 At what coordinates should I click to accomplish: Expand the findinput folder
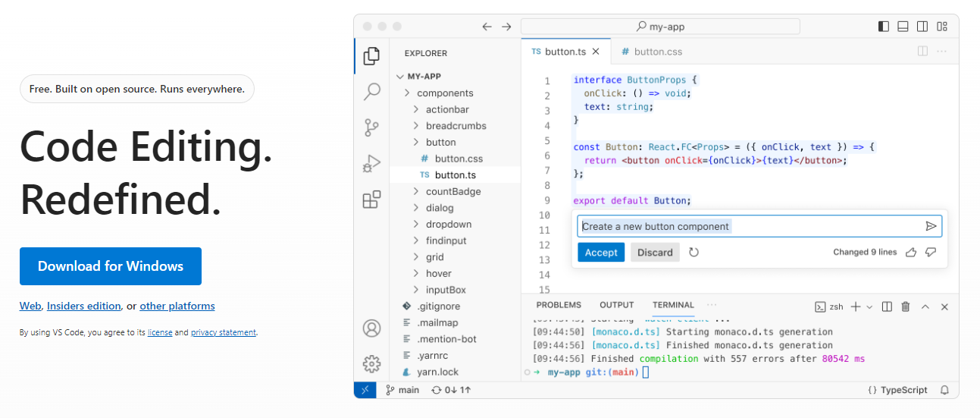[416, 240]
